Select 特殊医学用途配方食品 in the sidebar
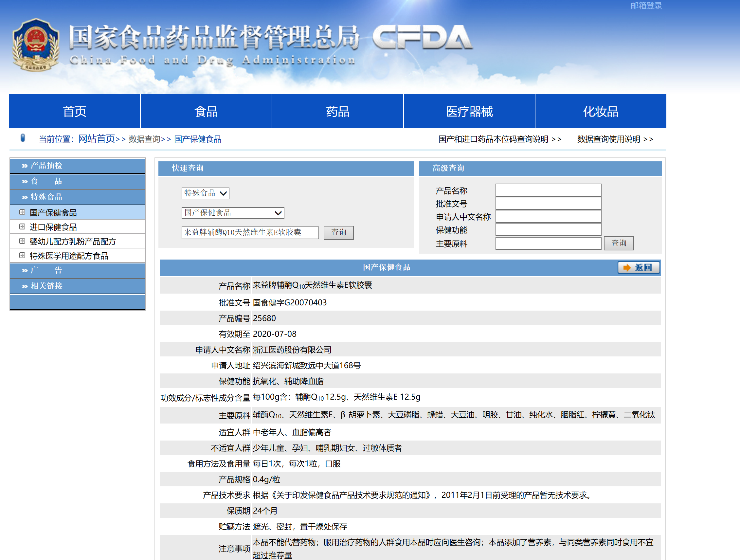The width and height of the screenshot is (740, 560). (77, 256)
